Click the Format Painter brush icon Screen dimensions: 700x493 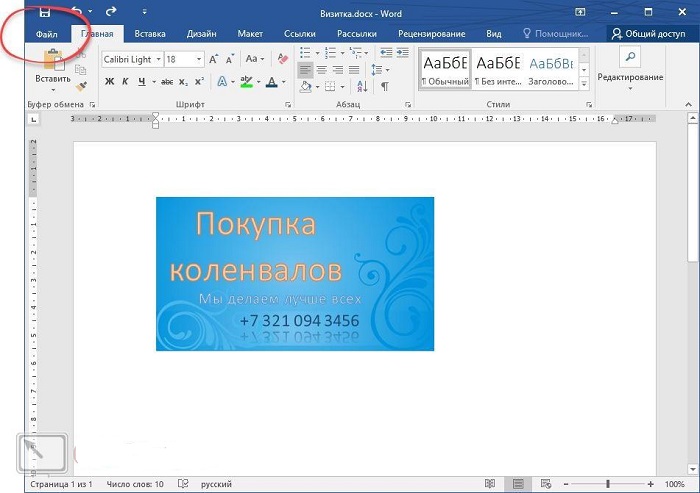click(x=81, y=86)
